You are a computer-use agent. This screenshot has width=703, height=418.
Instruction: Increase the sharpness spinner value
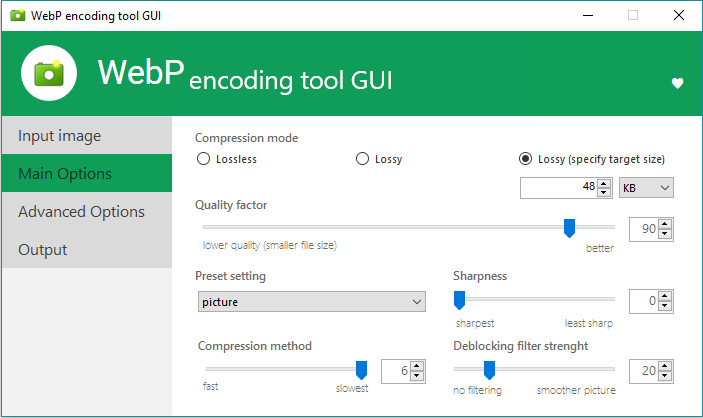665,296
